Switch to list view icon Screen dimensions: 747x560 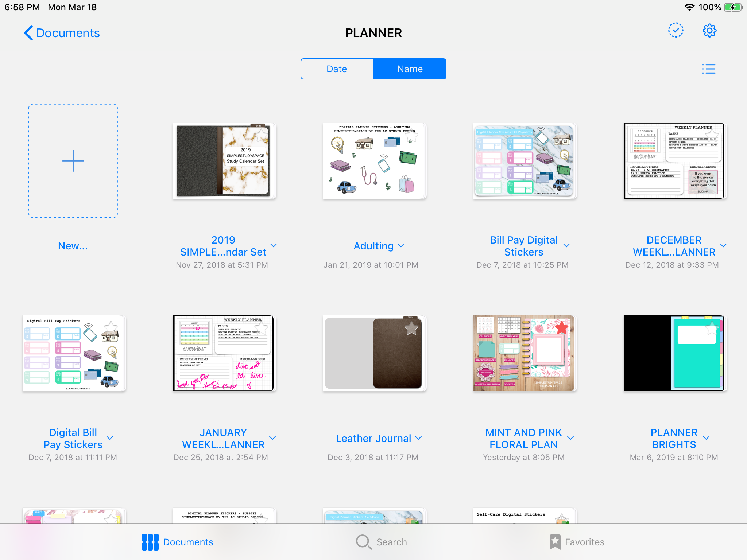tap(708, 69)
